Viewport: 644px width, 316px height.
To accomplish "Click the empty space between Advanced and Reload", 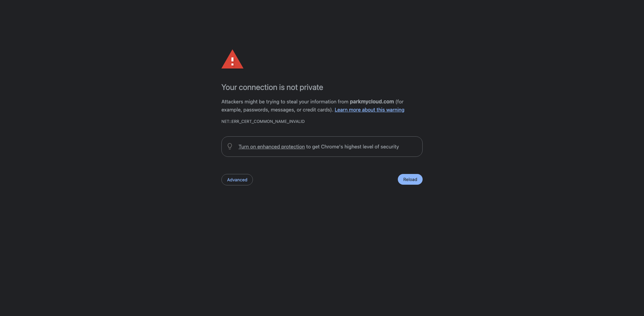I will point(325,180).
